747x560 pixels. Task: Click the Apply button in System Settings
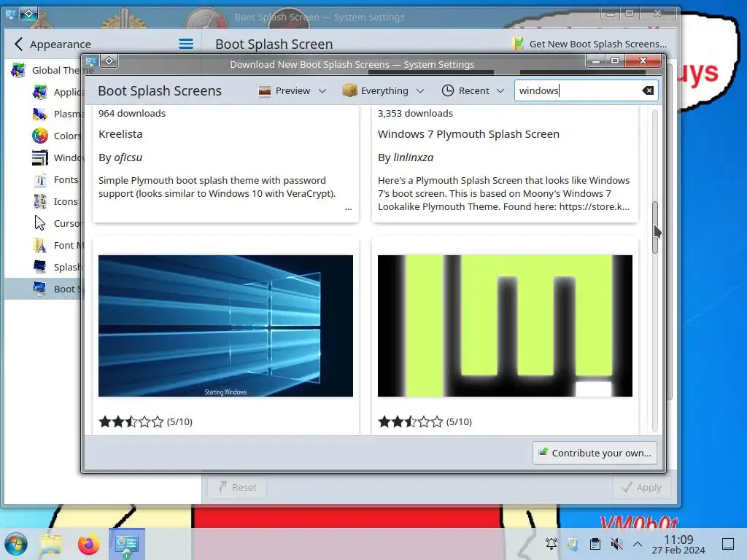(642, 487)
